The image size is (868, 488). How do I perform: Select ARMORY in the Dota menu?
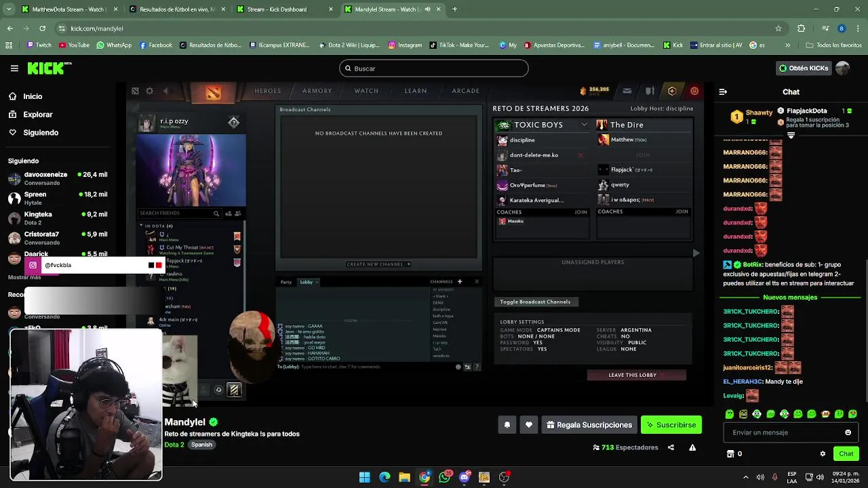tap(317, 91)
